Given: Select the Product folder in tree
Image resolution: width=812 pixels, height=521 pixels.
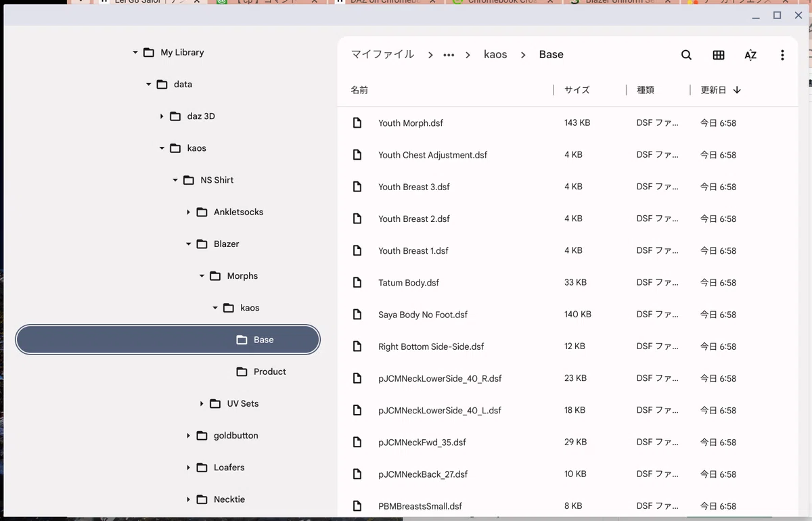Looking at the screenshot, I should point(269,371).
